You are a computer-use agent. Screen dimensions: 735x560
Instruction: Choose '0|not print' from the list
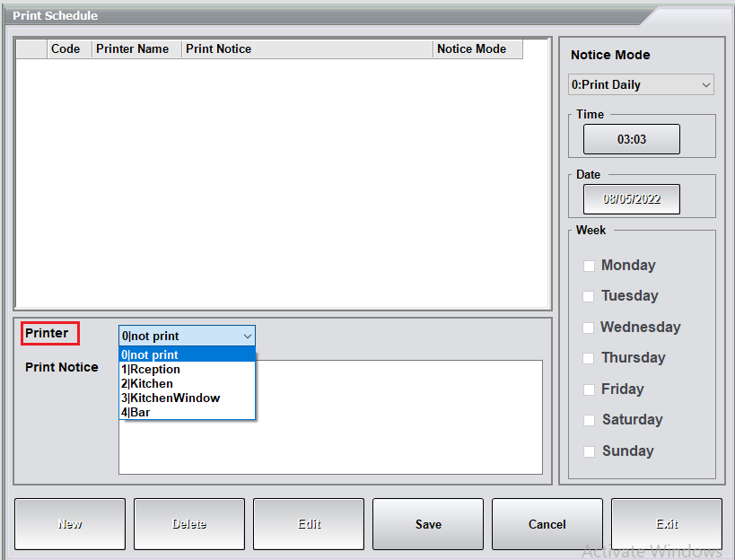187,354
